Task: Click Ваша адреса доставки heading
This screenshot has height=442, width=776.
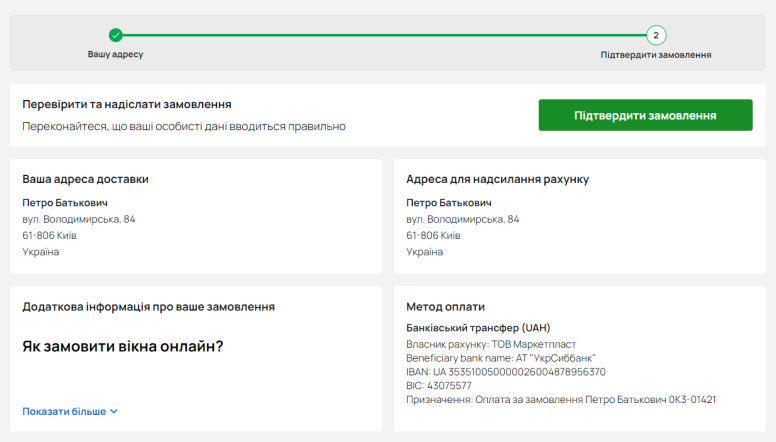Action: [x=85, y=179]
